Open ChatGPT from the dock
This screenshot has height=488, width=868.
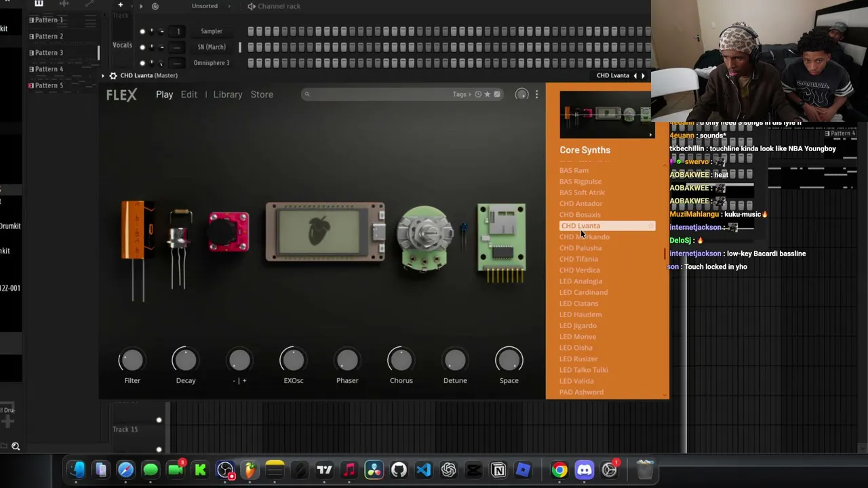pyautogui.click(x=448, y=470)
